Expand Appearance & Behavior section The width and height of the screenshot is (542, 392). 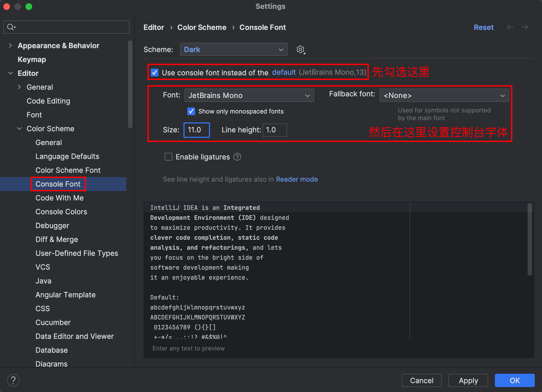point(10,45)
